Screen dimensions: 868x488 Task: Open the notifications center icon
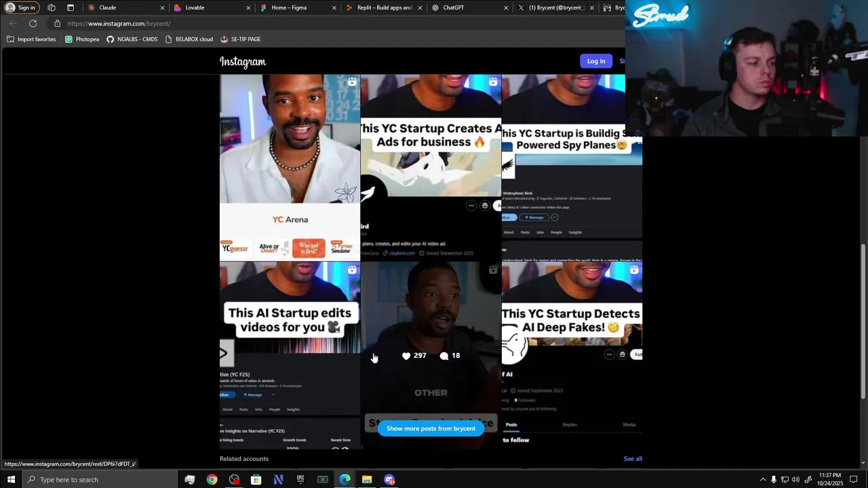pos(854,480)
